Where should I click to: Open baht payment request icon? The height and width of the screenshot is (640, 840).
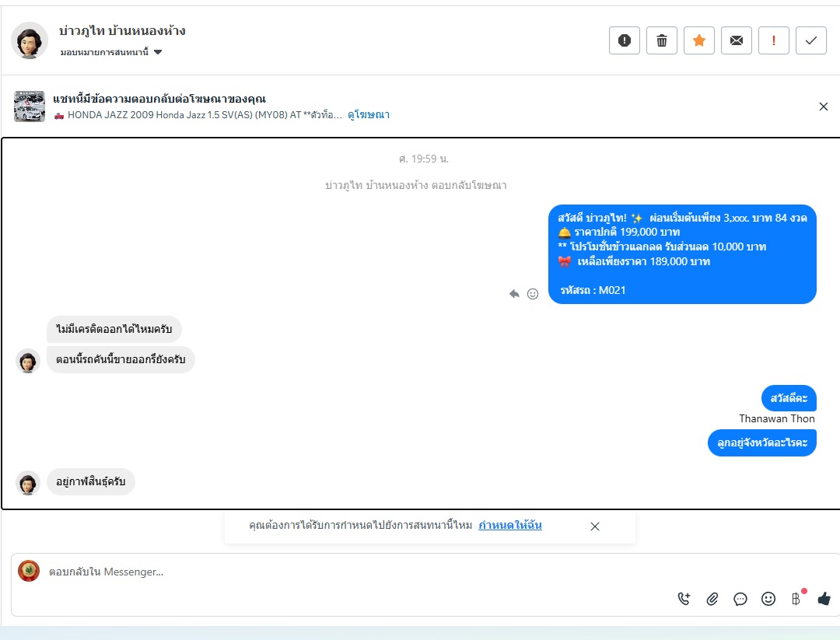[797, 598]
